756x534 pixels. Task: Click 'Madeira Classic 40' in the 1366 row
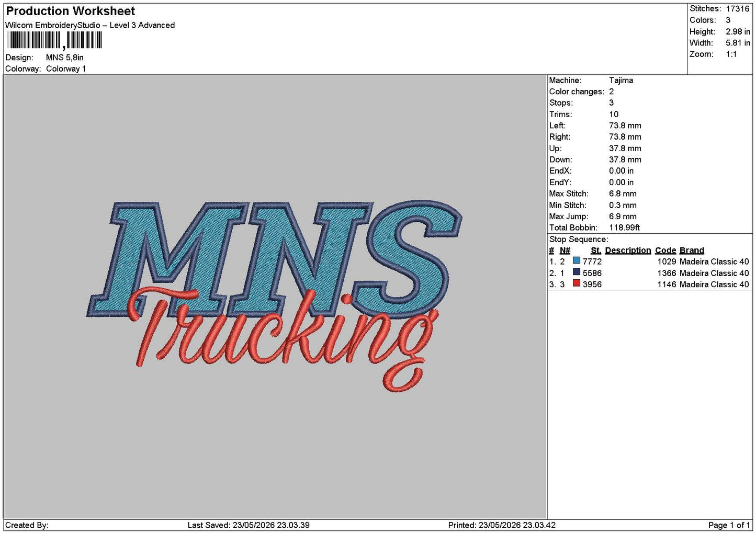point(714,273)
